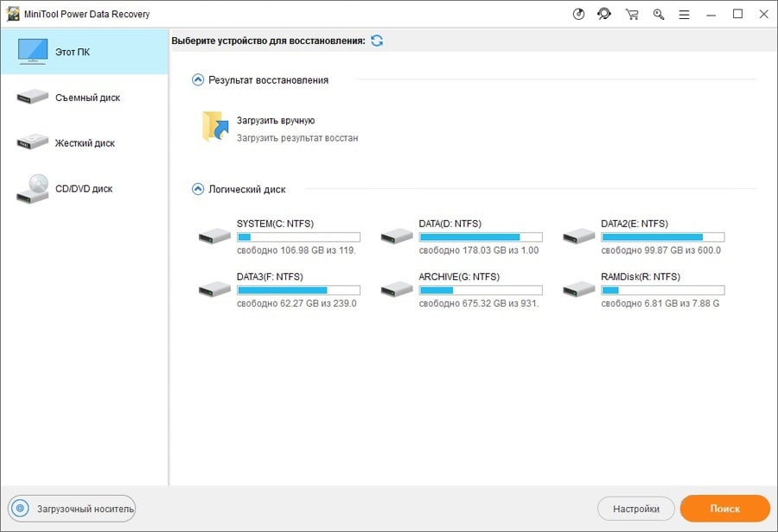Click label DATA(D: NTFS)
Viewport: 778px width, 532px height.
coord(450,224)
